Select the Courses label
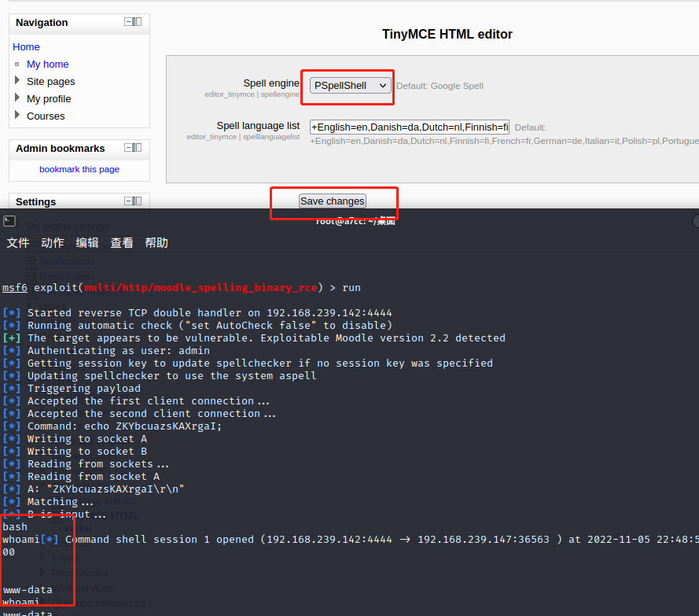Viewport: 699px width, 616px height. [x=46, y=116]
